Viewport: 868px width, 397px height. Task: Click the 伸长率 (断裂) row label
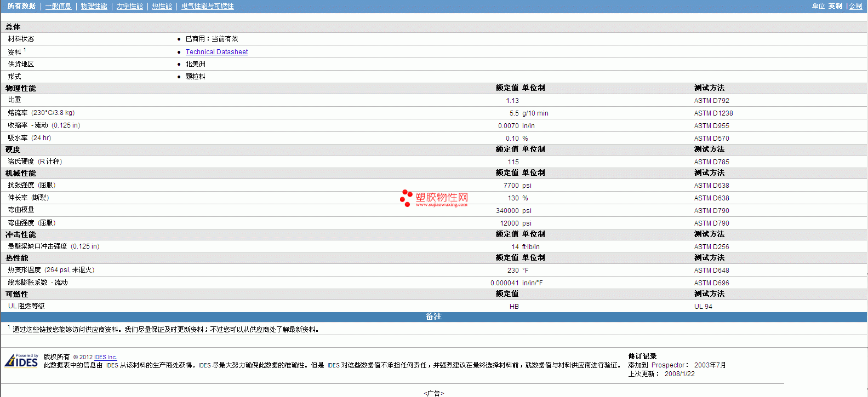[28, 198]
